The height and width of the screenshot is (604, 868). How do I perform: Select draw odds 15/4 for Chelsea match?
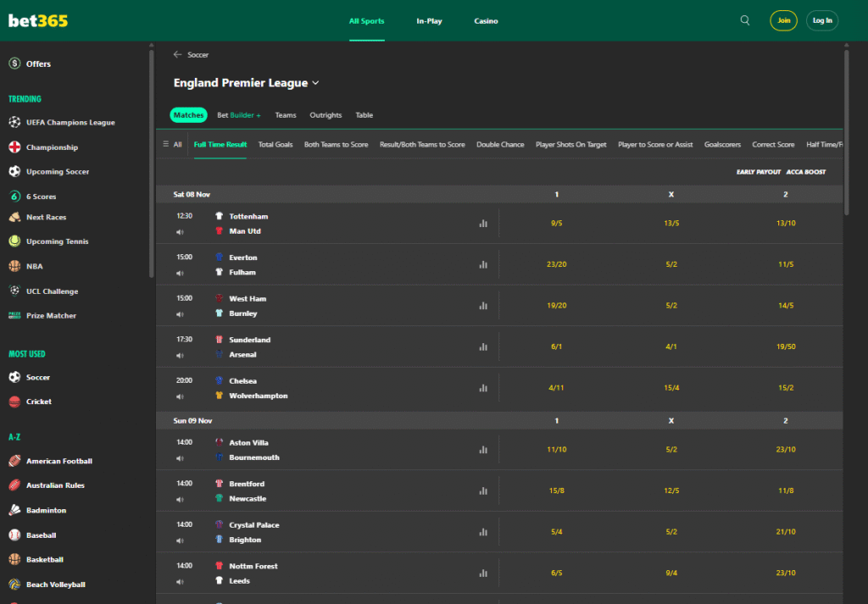670,388
